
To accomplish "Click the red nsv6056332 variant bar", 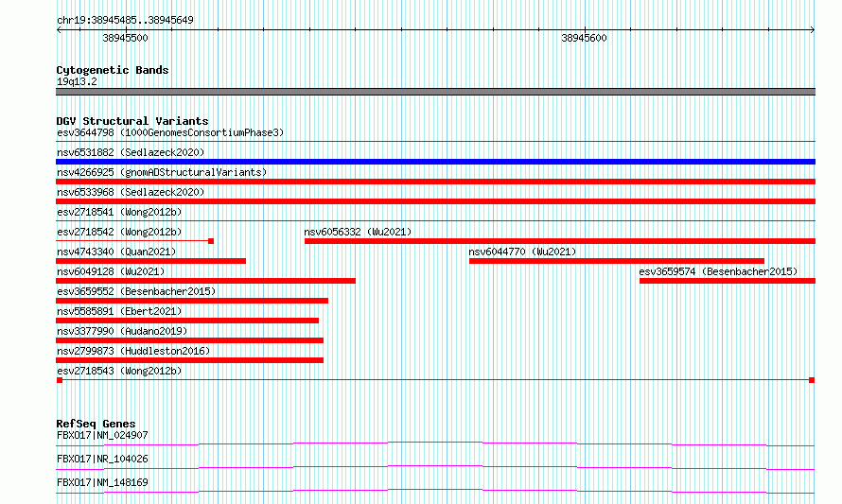I will [560, 241].
